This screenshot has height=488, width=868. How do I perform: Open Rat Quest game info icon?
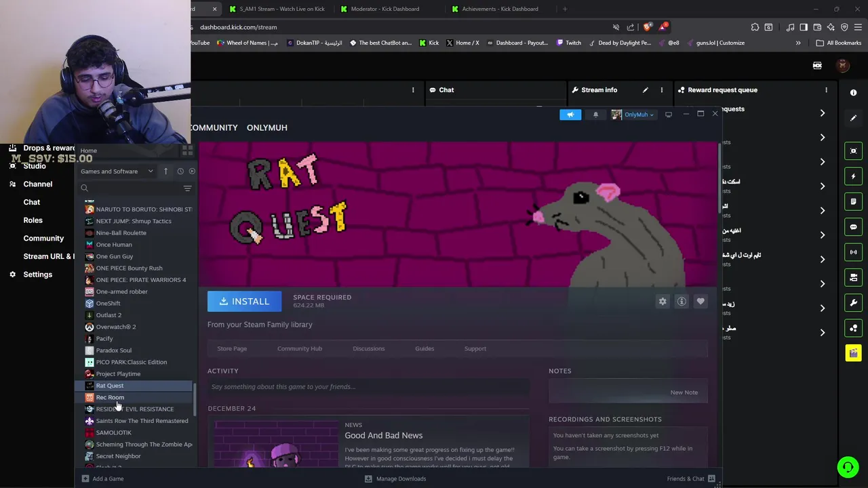(682, 302)
